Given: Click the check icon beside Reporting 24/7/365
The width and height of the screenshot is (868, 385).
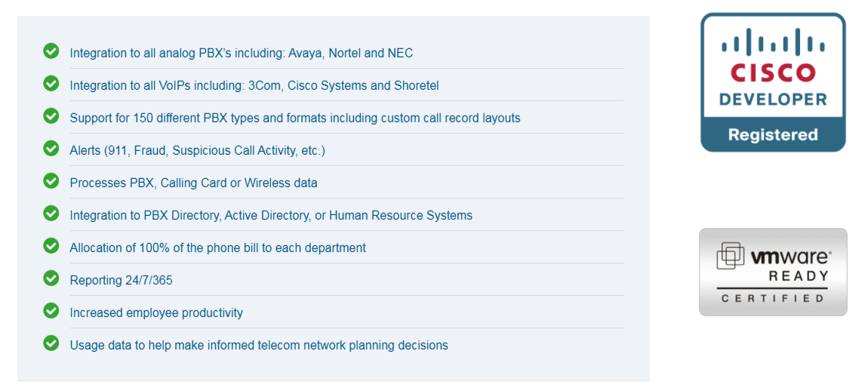Looking at the screenshot, I should [51, 279].
